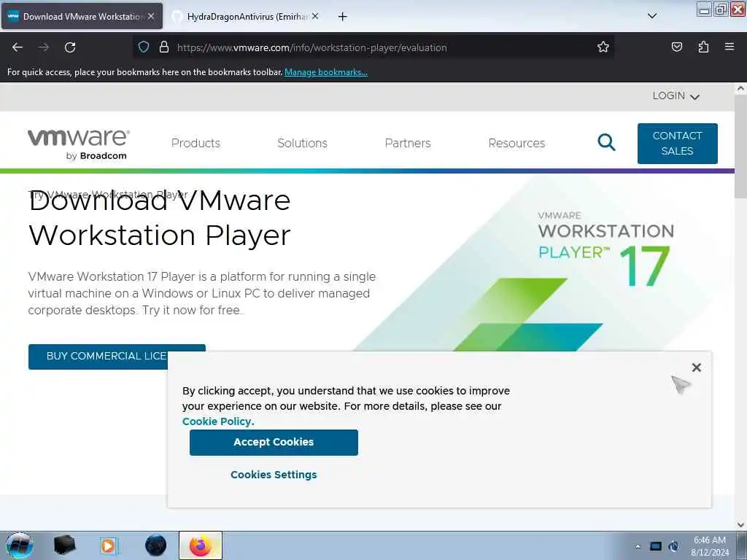Open the Pocket save icon
The width and height of the screenshot is (747, 560).
click(x=676, y=47)
